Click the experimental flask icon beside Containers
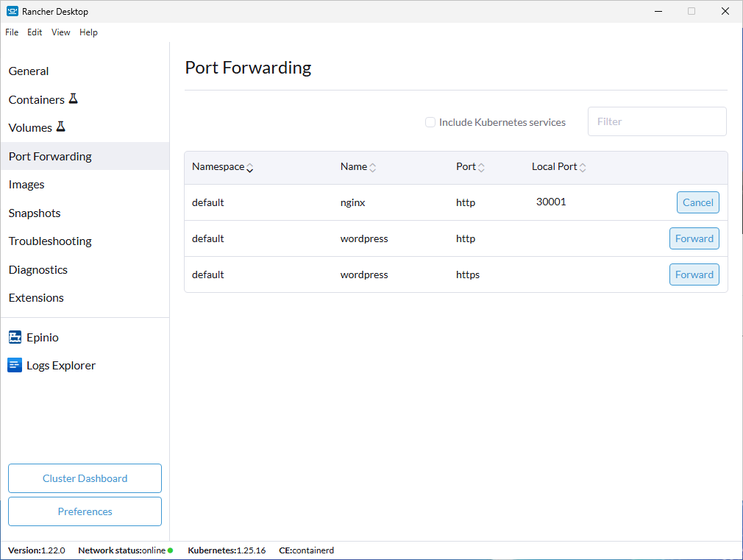The width and height of the screenshot is (743, 560). (73, 99)
